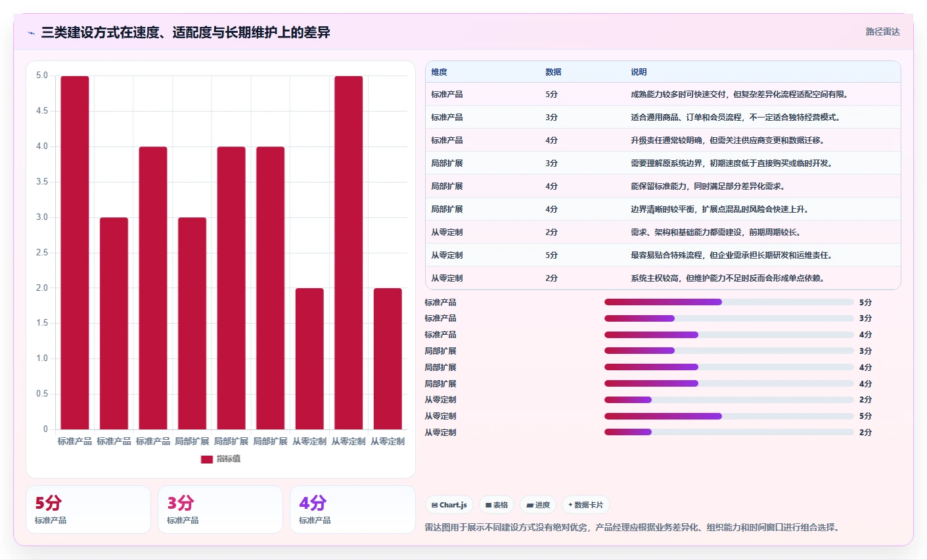This screenshot has width=927, height=560.
Task: Click the 标准产品 progress bar showing 5分
Action: [x=729, y=302]
